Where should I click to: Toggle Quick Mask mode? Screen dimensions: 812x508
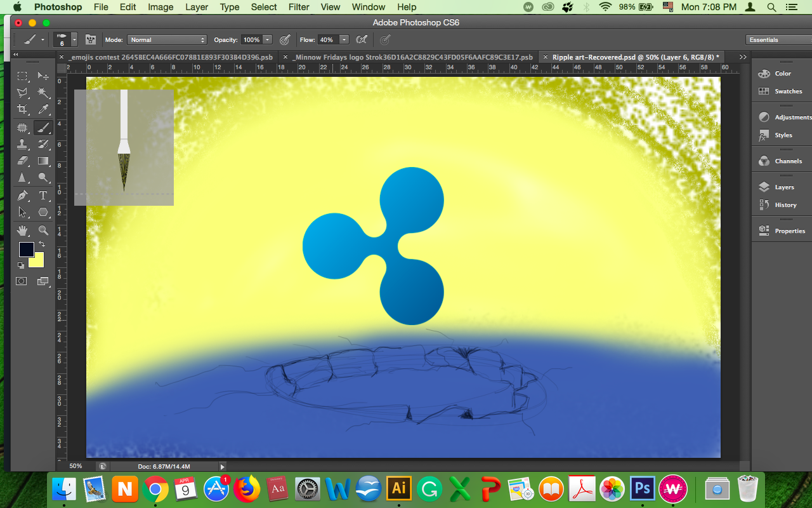point(22,281)
